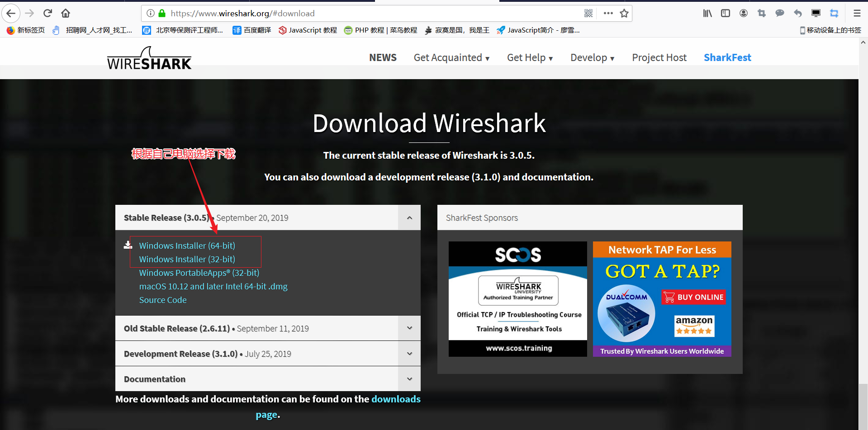Go to browser Home page icon

click(66, 13)
